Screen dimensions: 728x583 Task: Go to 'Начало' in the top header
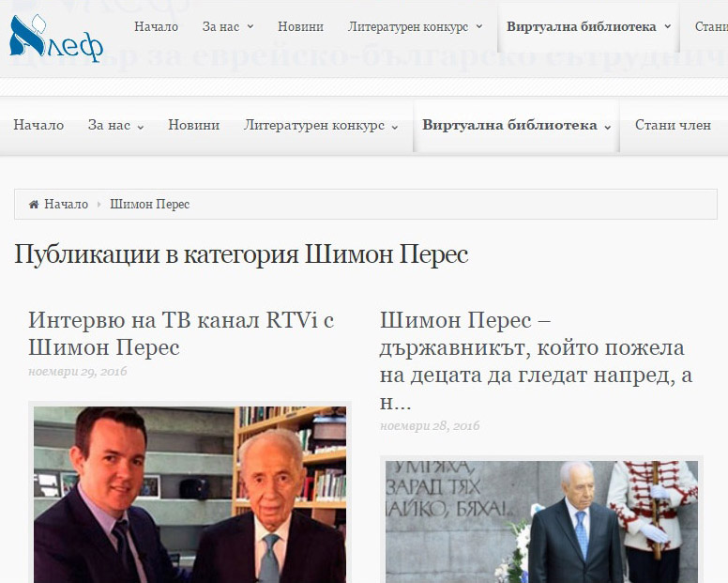[156, 26]
